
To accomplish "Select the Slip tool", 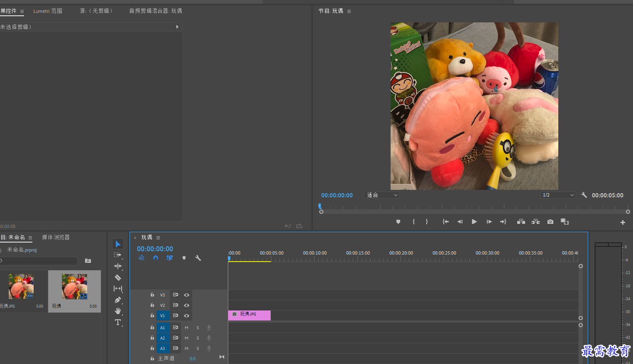I will click(x=118, y=289).
